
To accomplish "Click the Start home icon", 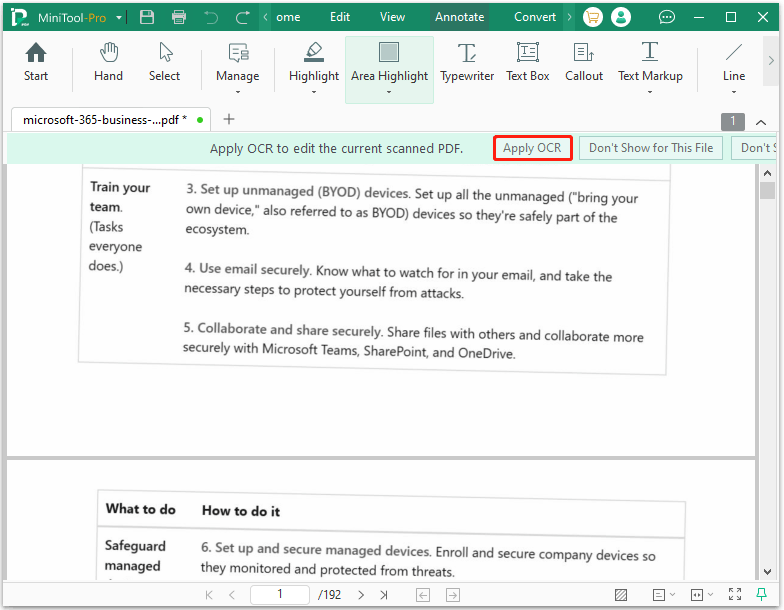I will [x=36, y=63].
